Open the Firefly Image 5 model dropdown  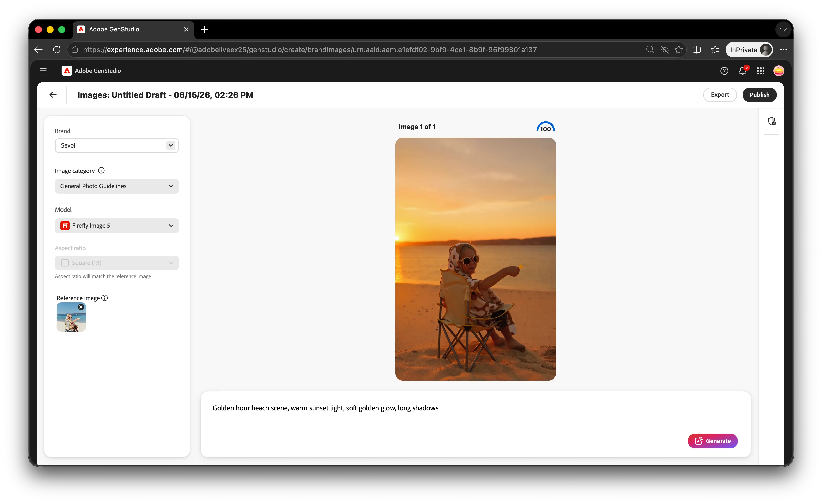tap(117, 226)
